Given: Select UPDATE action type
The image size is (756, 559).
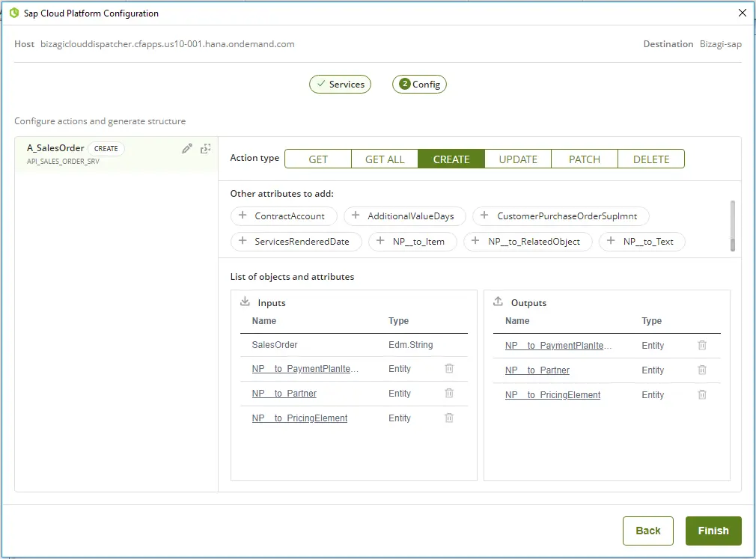Looking at the screenshot, I should tap(518, 159).
